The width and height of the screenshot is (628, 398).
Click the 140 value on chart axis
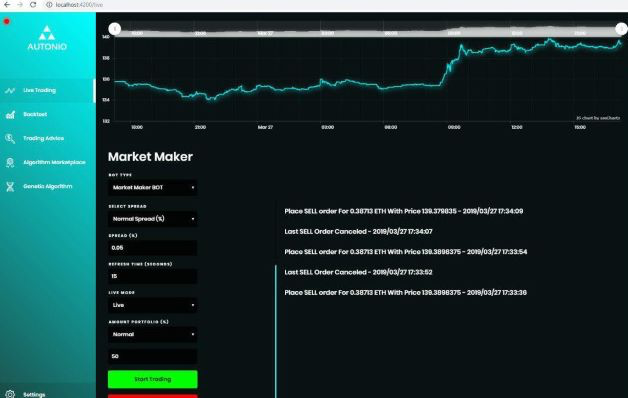[x=106, y=37]
